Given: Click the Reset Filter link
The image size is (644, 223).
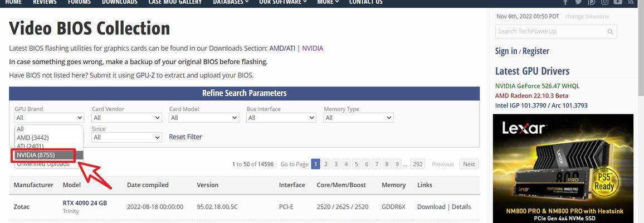Looking at the screenshot, I should coord(185,137).
